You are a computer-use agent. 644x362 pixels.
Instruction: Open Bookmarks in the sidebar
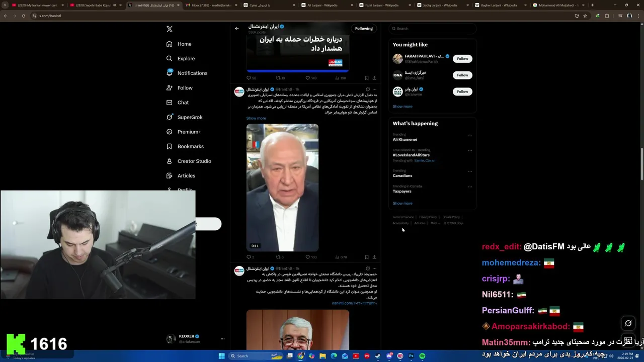[185, 146]
